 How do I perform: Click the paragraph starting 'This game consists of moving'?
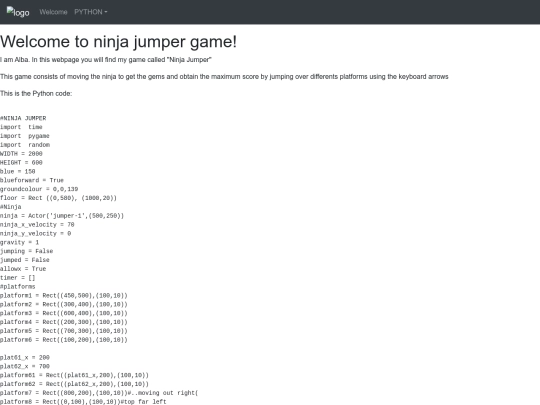coord(224,76)
